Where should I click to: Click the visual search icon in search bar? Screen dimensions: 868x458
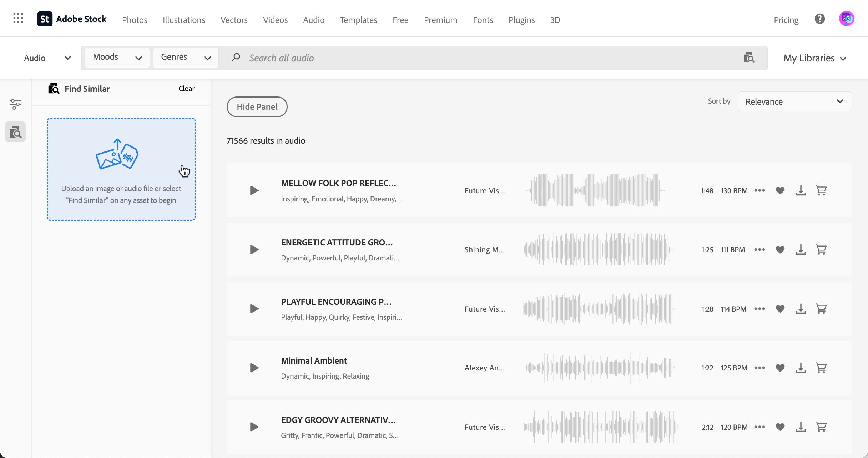[749, 58]
